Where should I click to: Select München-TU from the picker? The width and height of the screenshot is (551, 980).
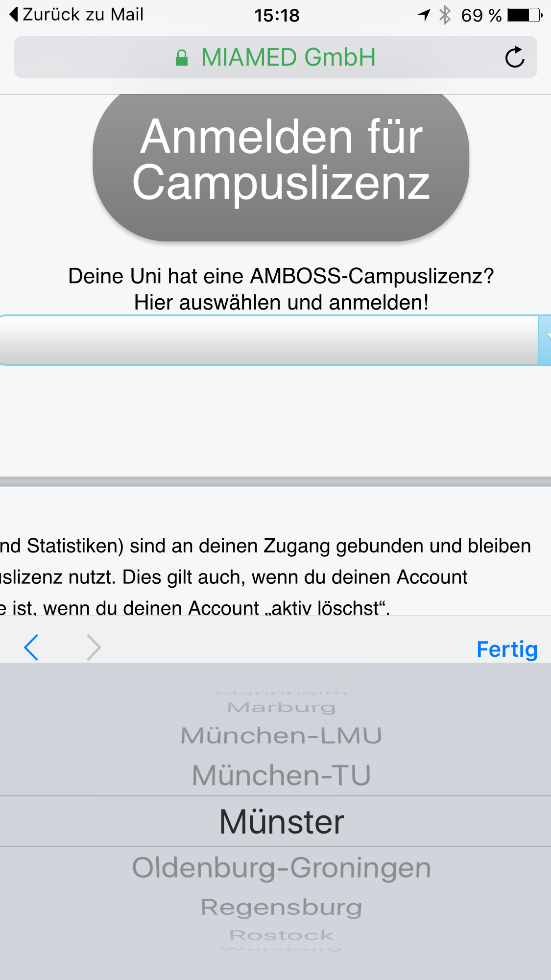(x=281, y=775)
